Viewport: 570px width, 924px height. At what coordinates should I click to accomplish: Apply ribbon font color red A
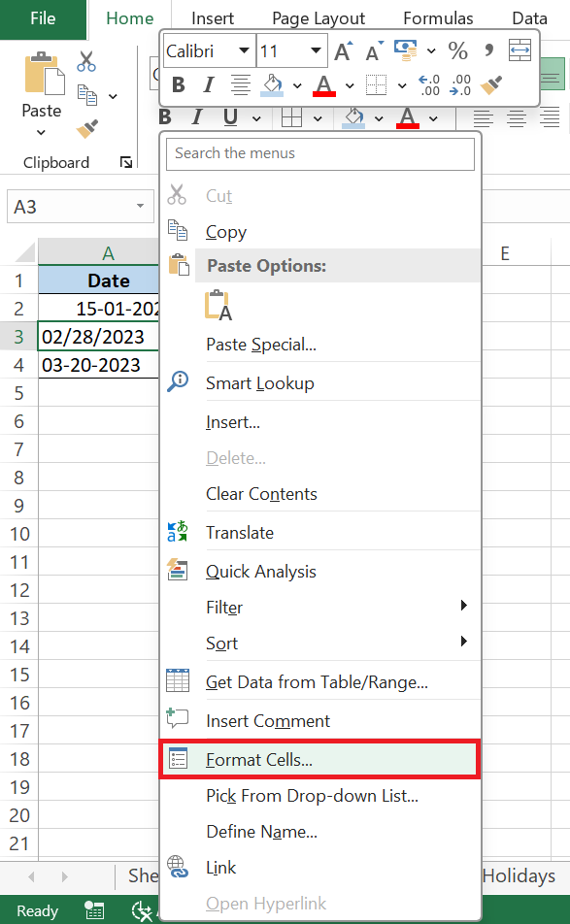[407, 117]
